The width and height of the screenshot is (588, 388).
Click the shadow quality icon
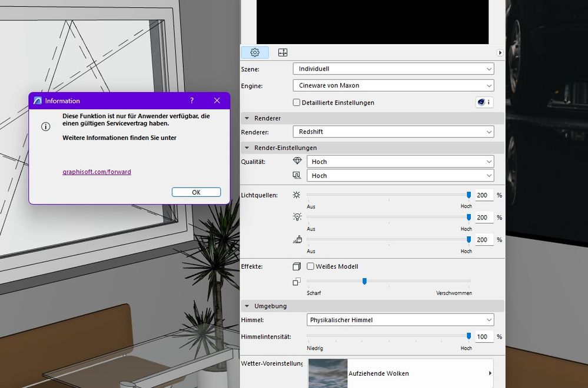pyautogui.click(x=297, y=175)
